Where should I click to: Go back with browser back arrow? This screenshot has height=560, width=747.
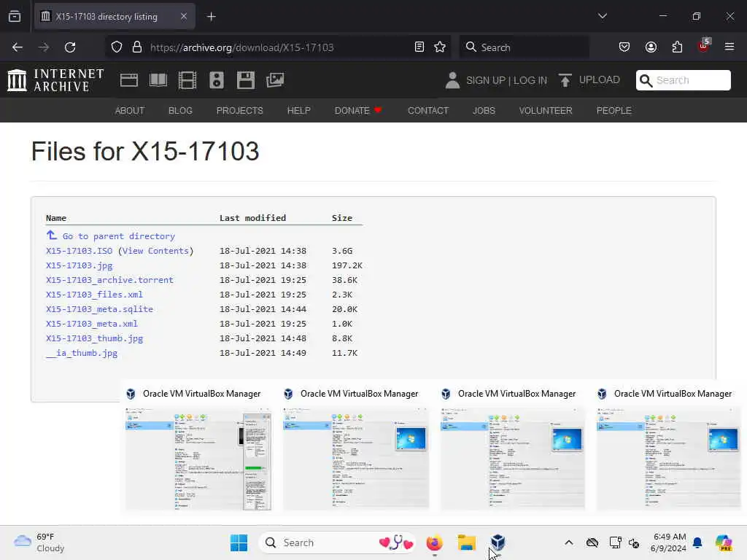18,47
